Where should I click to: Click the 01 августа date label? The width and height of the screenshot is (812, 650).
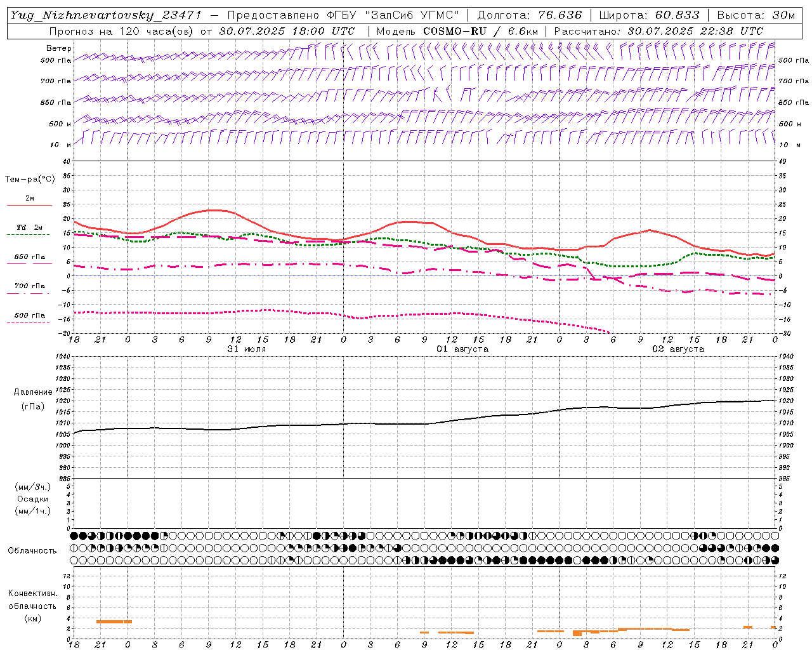(462, 349)
